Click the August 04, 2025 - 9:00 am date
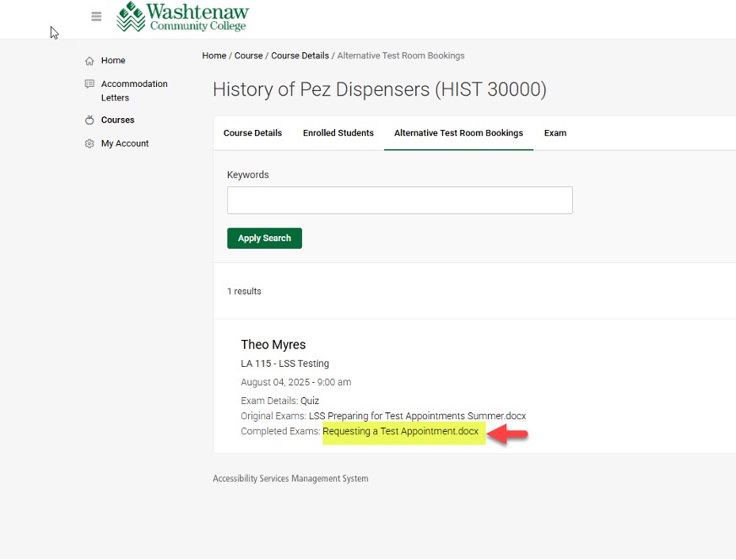 tap(295, 382)
